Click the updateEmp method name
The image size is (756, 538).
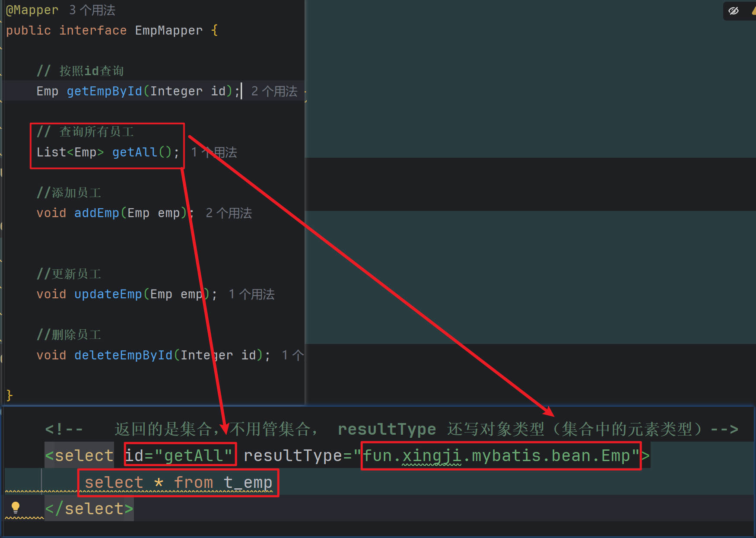(108, 294)
